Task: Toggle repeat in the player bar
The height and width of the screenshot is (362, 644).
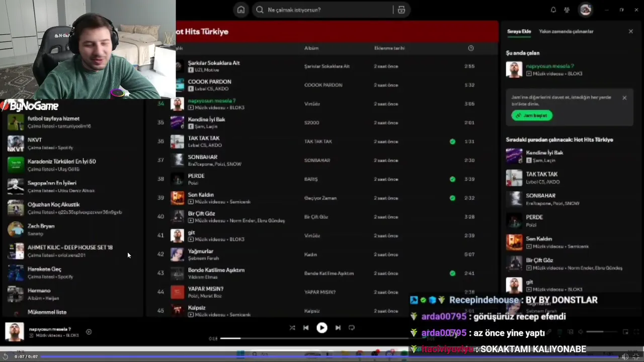Action: click(352, 328)
